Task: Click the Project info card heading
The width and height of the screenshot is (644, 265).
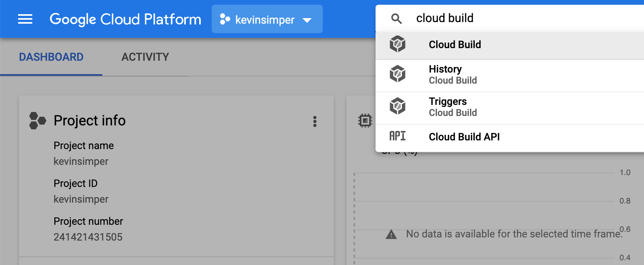Action: pos(90,121)
